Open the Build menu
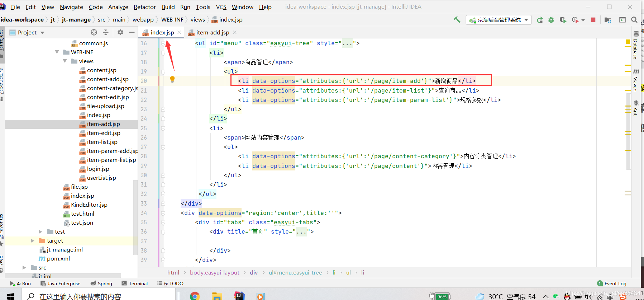 (168, 7)
